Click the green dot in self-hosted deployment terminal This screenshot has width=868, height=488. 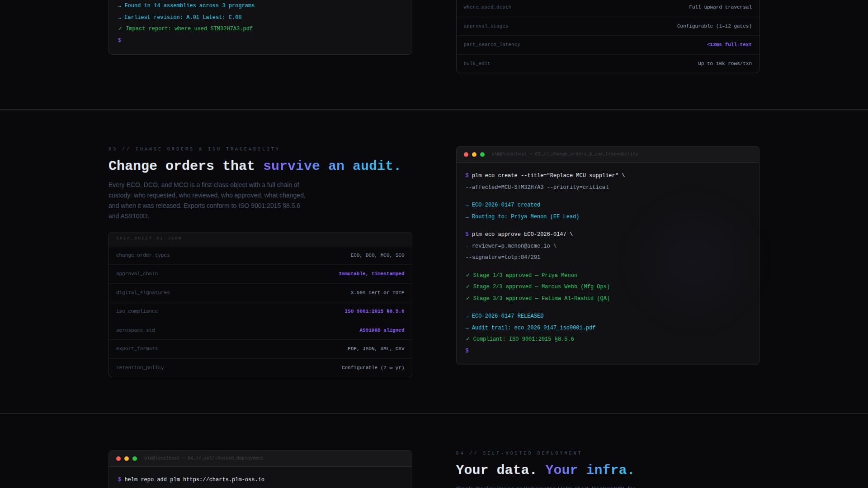click(135, 459)
